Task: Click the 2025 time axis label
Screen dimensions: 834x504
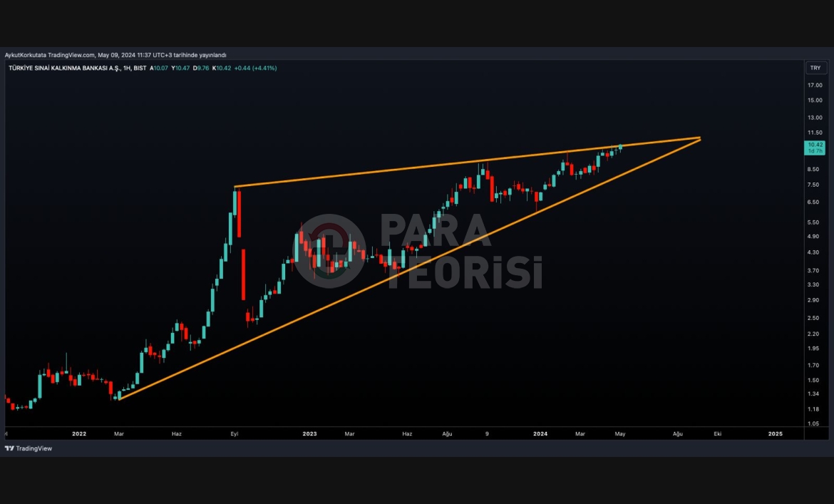Action: point(776,434)
